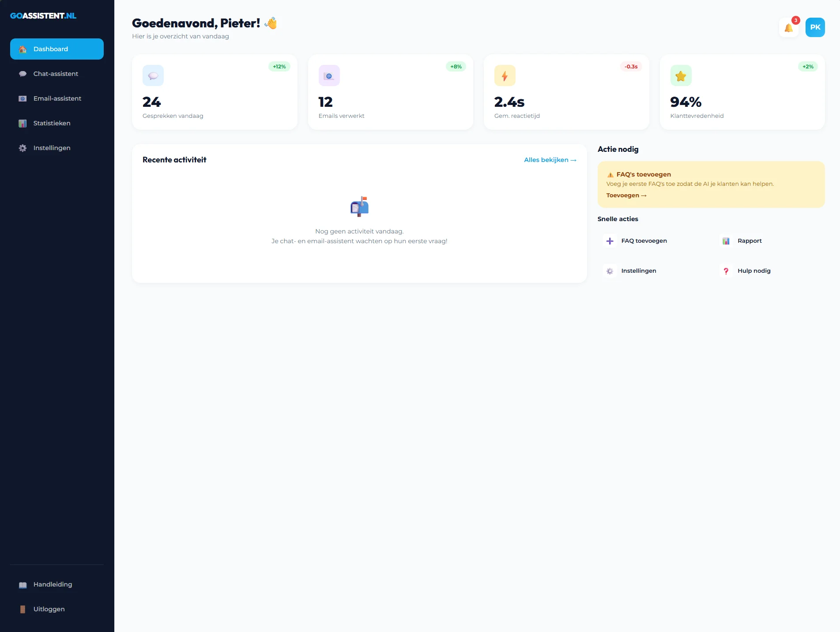Open Instellingen from Snelle acties
The width and height of the screenshot is (840, 632).
638,271
